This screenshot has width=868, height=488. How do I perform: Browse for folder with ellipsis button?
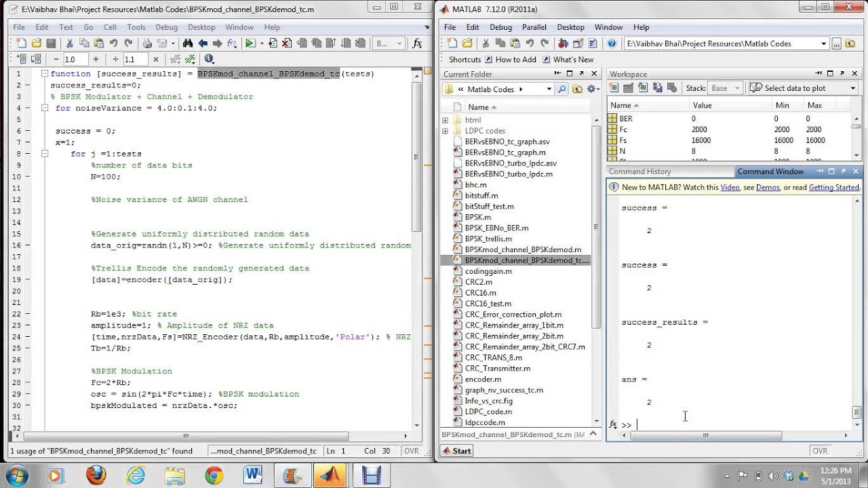(836, 43)
